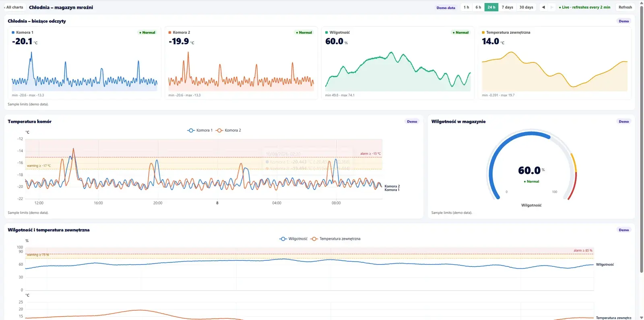This screenshot has width=644, height=320.
Task: Switch to 30 days range
Action: (x=526, y=7)
